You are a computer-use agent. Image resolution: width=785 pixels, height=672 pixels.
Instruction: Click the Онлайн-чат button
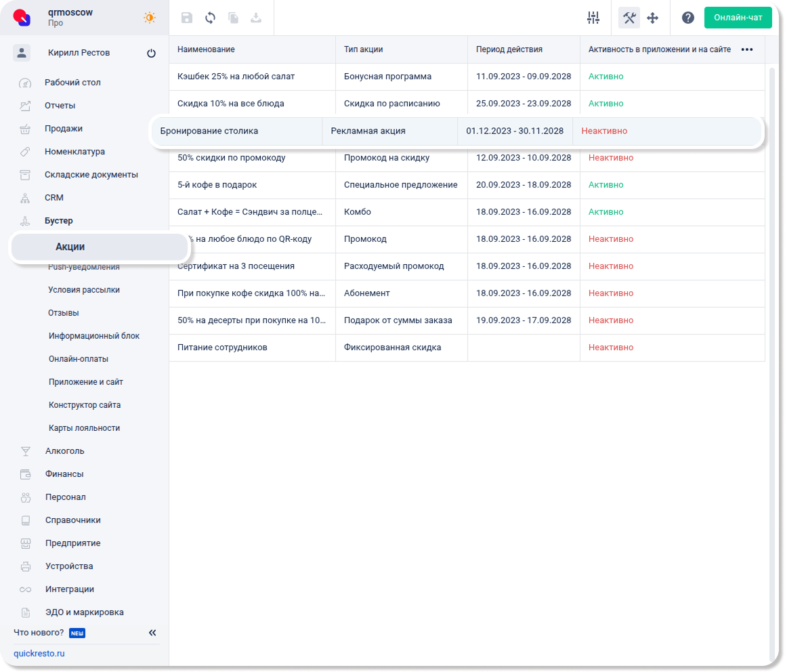[x=738, y=18]
